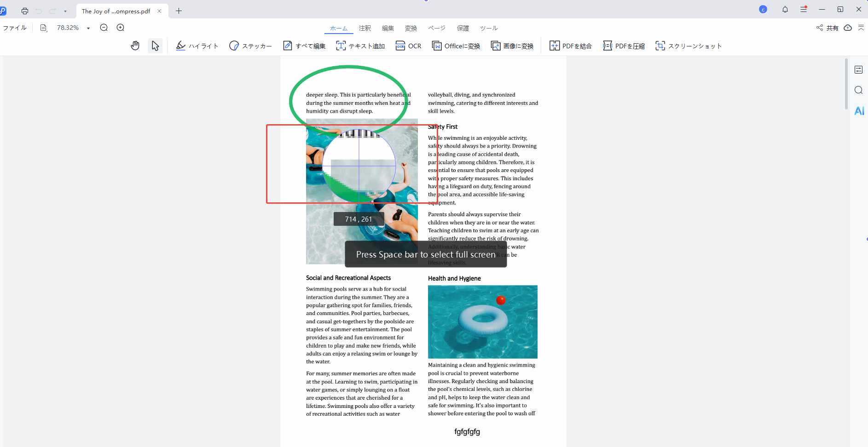Open a new tab with plus button
Image resolution: width=868 pixels, height=447 pixels.
[x=179, y=11]
